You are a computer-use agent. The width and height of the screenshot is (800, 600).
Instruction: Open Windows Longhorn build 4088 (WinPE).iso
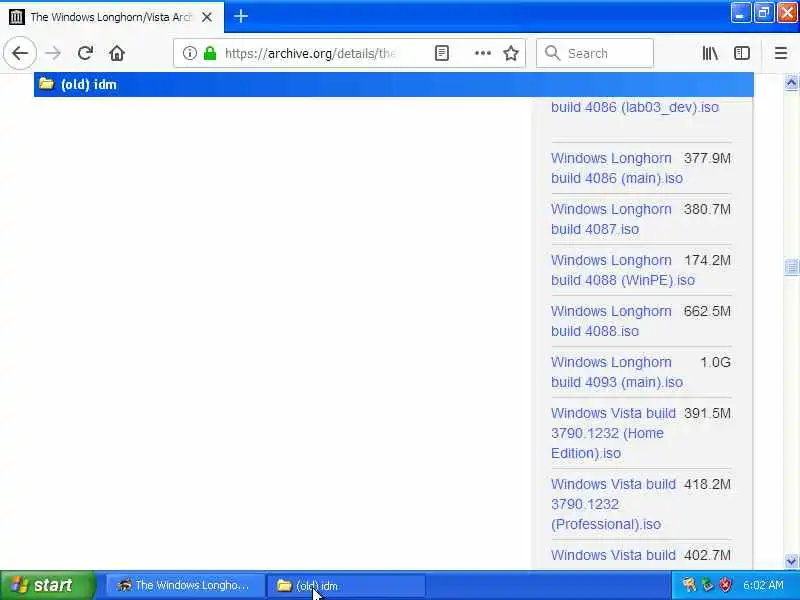[623, 270]
